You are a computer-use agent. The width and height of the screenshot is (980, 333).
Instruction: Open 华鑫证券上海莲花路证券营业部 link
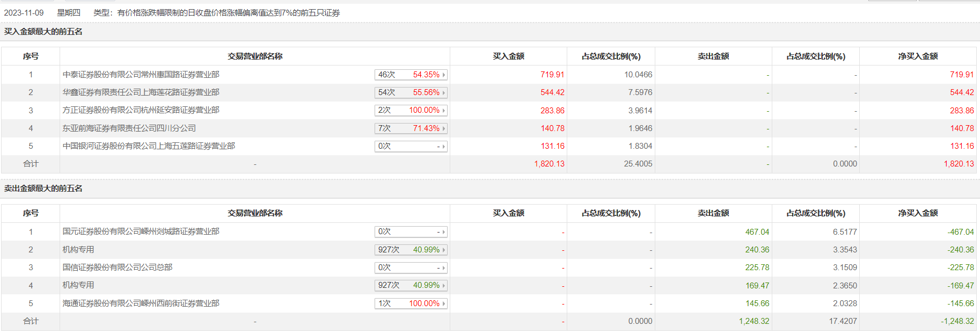tap(141, 92)
